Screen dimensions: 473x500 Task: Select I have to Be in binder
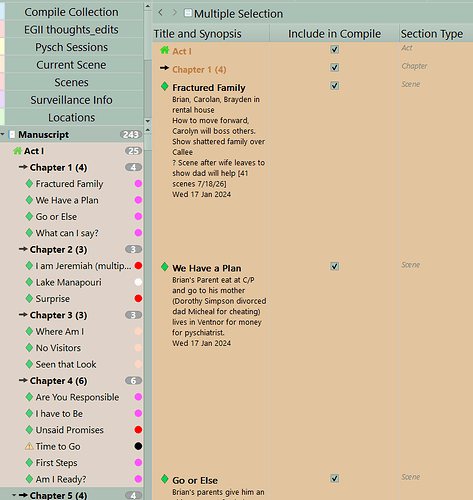(59, 413)
